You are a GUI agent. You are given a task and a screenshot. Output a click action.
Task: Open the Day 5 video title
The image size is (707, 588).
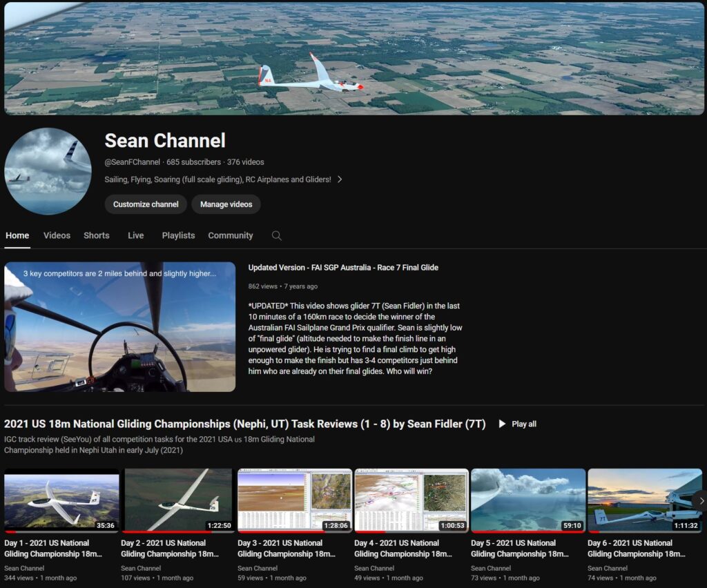click(520, 549)
